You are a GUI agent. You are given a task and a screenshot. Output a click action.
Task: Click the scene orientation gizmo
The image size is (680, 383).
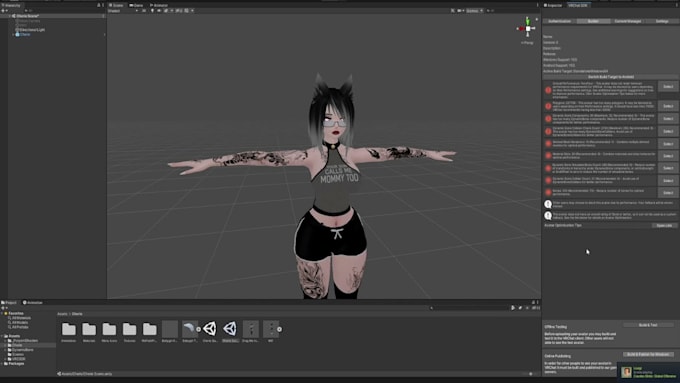coord(527,28)
